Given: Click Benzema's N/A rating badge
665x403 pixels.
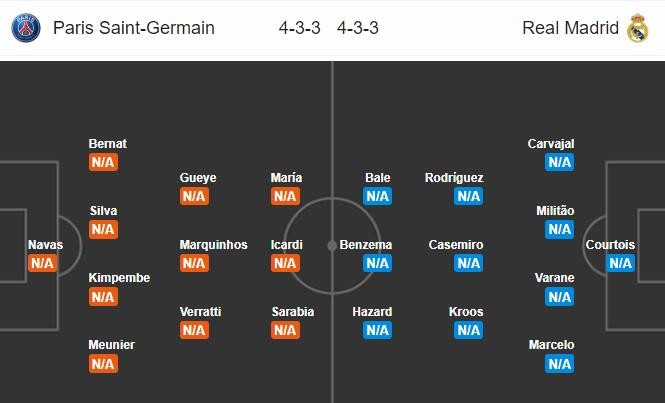Looking at the screenshot, I should point(377,263).
